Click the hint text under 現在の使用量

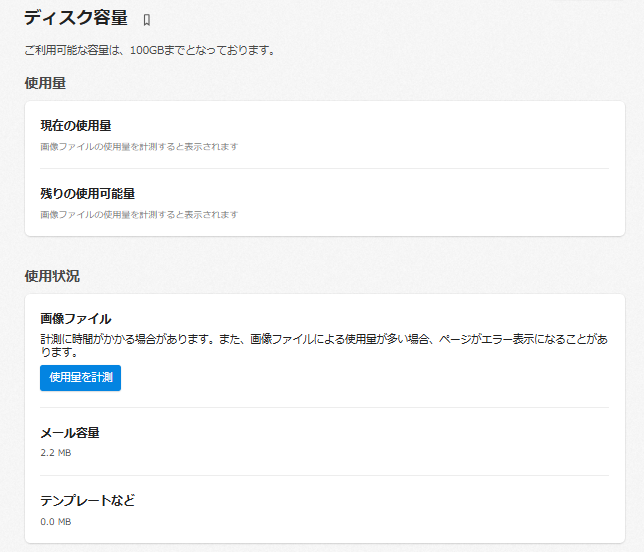coord(139,147)
